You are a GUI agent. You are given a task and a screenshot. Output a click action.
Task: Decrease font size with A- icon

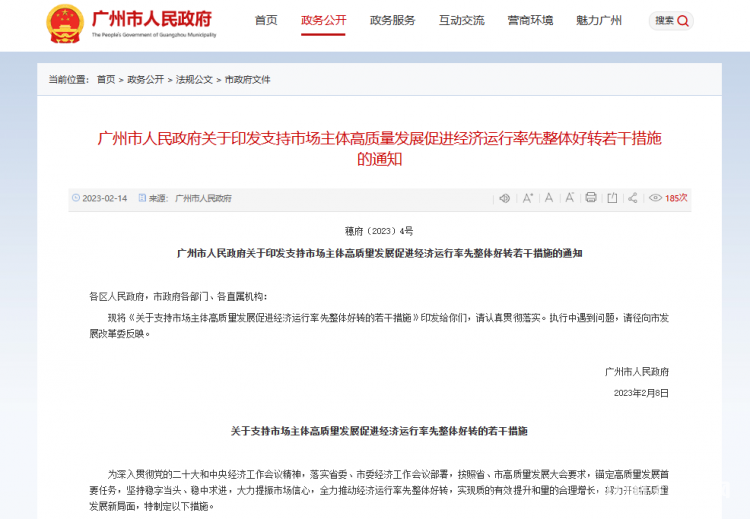(x=569, y=198)
